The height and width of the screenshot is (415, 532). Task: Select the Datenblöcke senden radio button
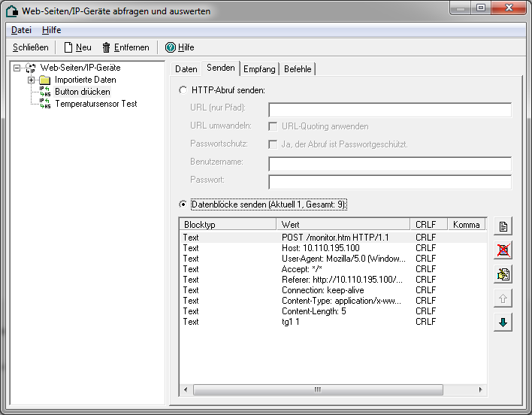coord(183,204)
